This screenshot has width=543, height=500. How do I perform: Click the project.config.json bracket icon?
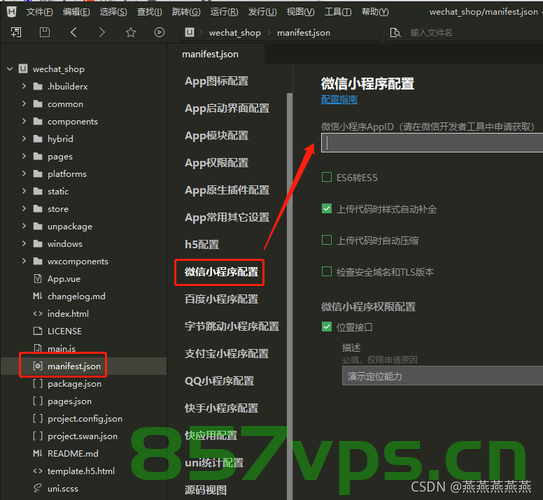(x=37, y=419)
